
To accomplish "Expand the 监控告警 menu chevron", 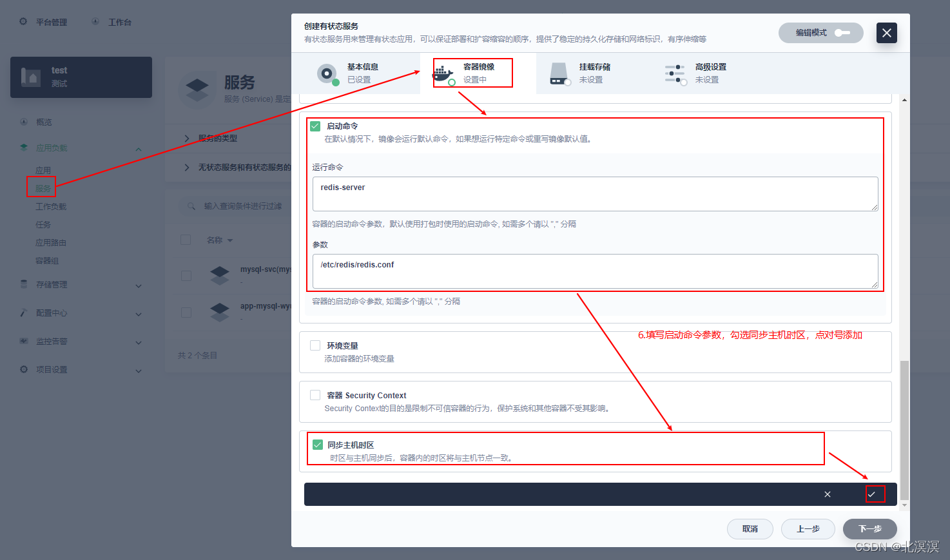I will pos(139,343).
